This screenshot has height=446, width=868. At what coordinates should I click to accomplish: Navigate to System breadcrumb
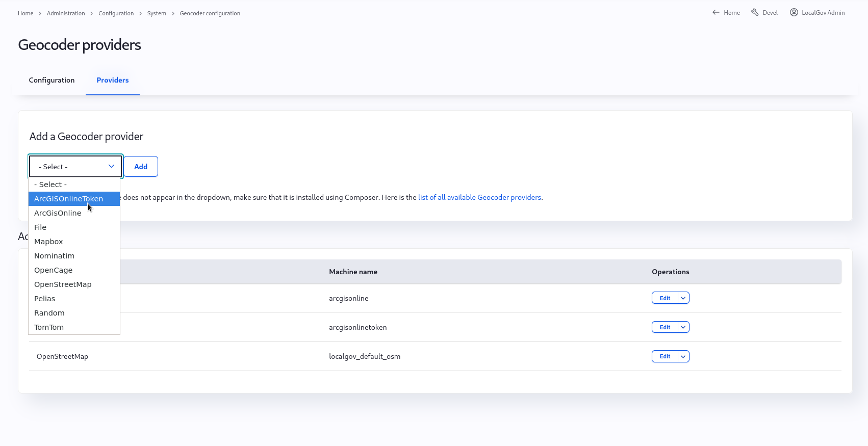tap(157, 13)
